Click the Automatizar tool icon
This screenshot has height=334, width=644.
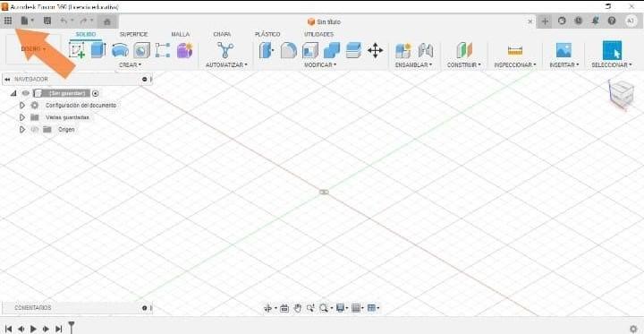coord(225,50)
